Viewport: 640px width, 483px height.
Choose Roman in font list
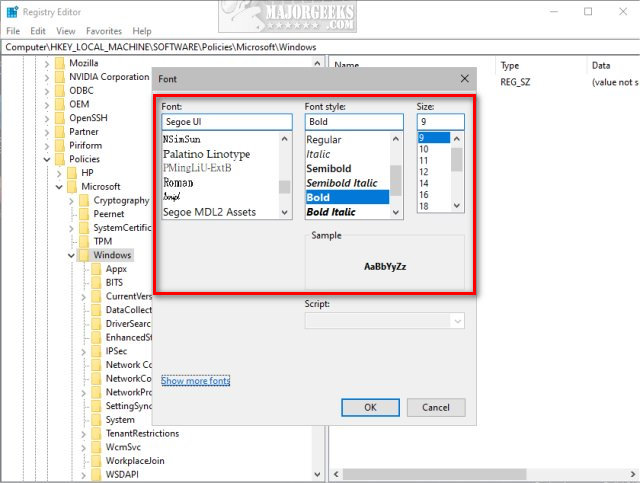pyautogui.click(x=178, y=183)
